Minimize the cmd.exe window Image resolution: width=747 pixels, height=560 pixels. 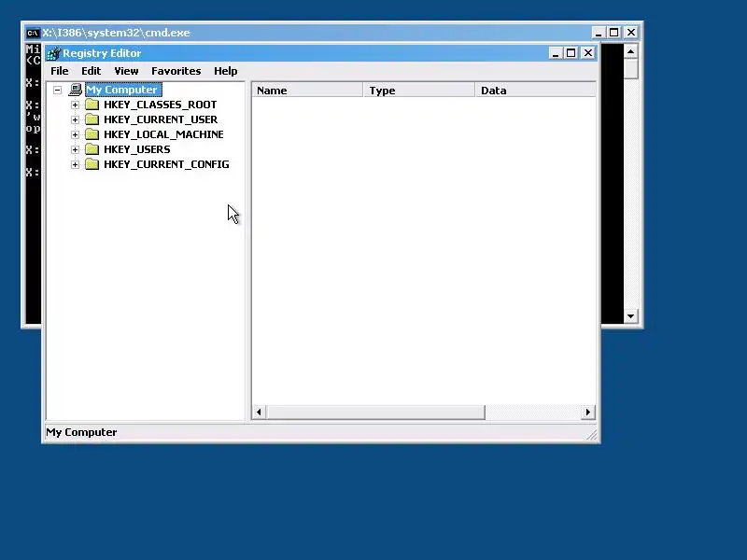pyautogui.click(x=599, y=33)
